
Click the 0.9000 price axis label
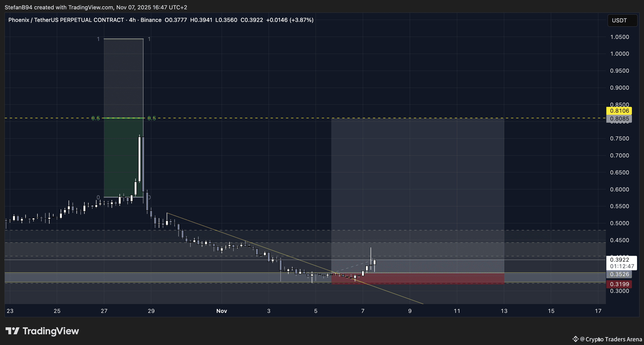[x=620, y=88]
